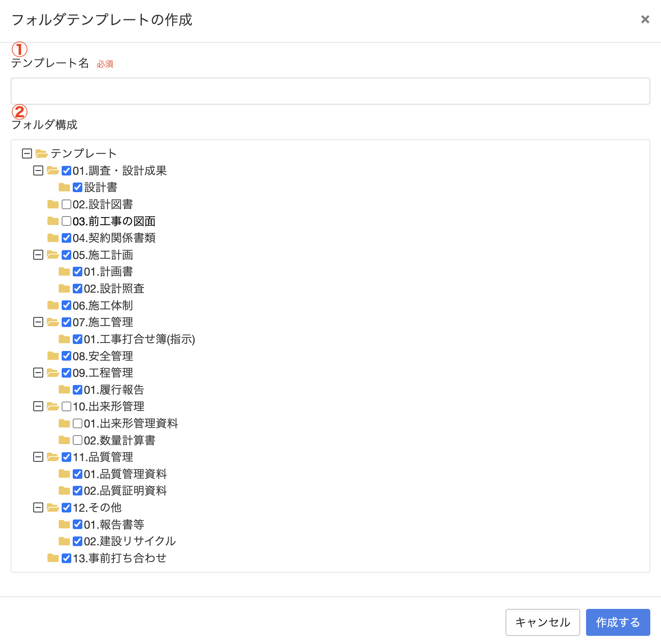
Task: Click the folder icon beside 02.品質証明資料
Action: coord(64,491)
